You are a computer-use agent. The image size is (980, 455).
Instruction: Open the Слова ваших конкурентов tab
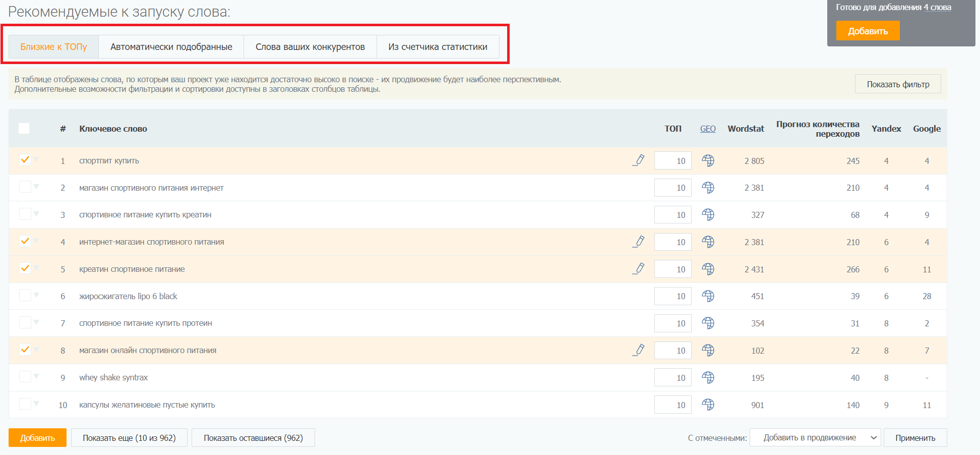coord(310,47)
